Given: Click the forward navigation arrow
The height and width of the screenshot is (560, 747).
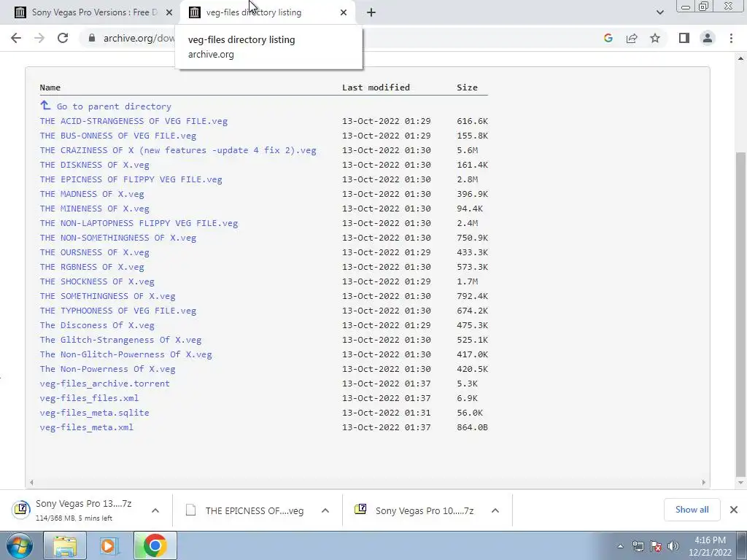Looking at the screenshot, I should (x=39, y=38).
